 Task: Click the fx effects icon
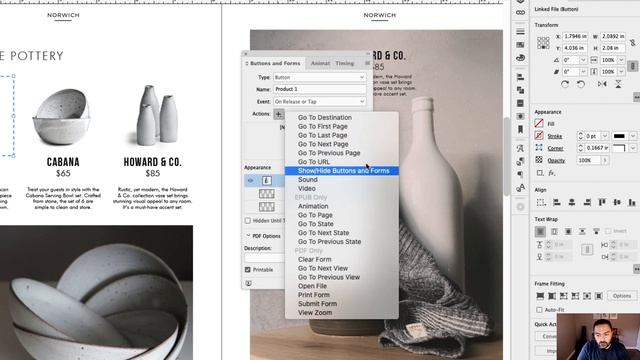pos(551,173)
